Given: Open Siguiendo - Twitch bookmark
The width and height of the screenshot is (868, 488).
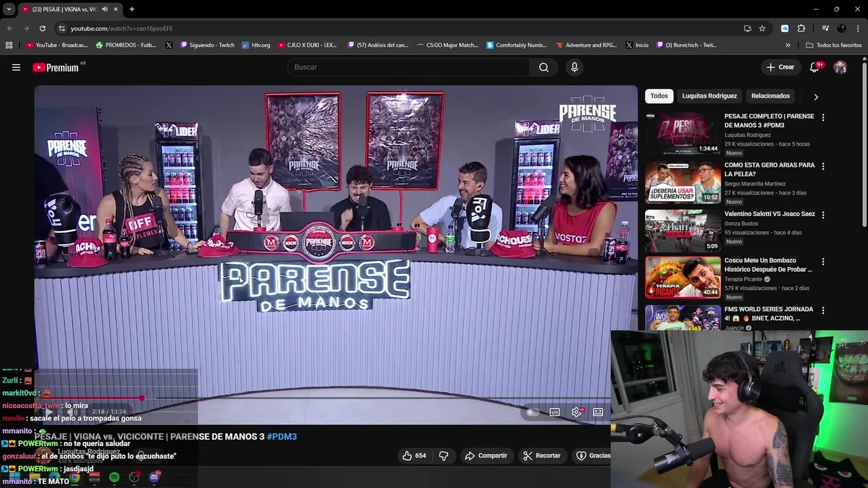Looking at the screenshot, I should pos(207,45).
